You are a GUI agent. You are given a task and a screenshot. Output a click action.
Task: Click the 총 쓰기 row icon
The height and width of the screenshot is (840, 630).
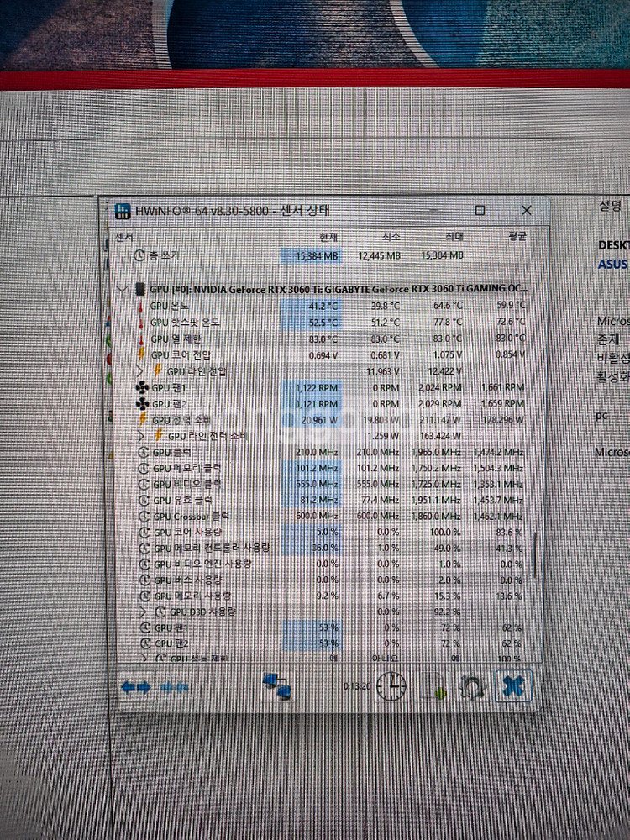tap(139, 256)
